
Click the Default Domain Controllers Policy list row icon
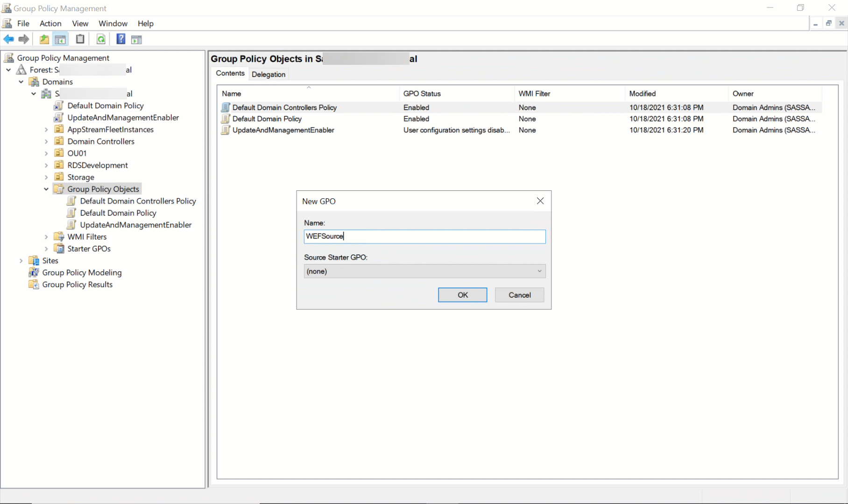pyautogui.click(x=226, y=107)
